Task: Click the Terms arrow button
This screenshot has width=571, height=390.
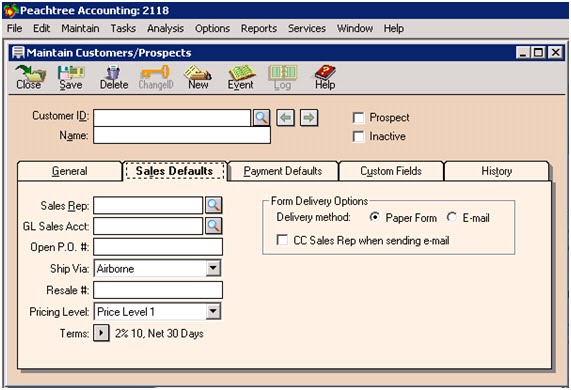Action: point(101,333)
